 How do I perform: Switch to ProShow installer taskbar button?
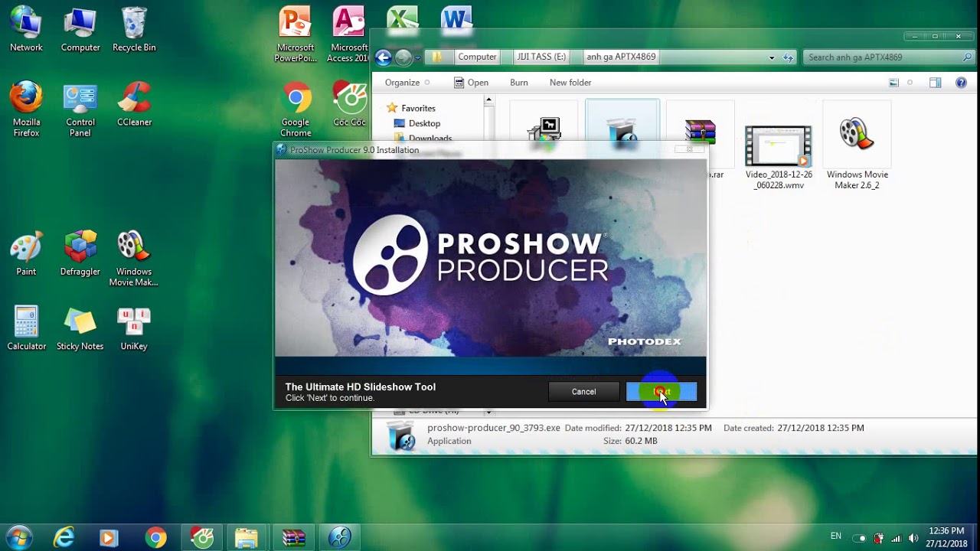[x=340, y=538]
